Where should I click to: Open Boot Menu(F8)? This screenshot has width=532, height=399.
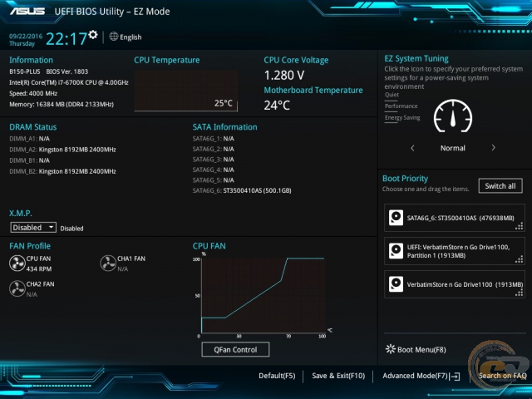tap(421, 350)
